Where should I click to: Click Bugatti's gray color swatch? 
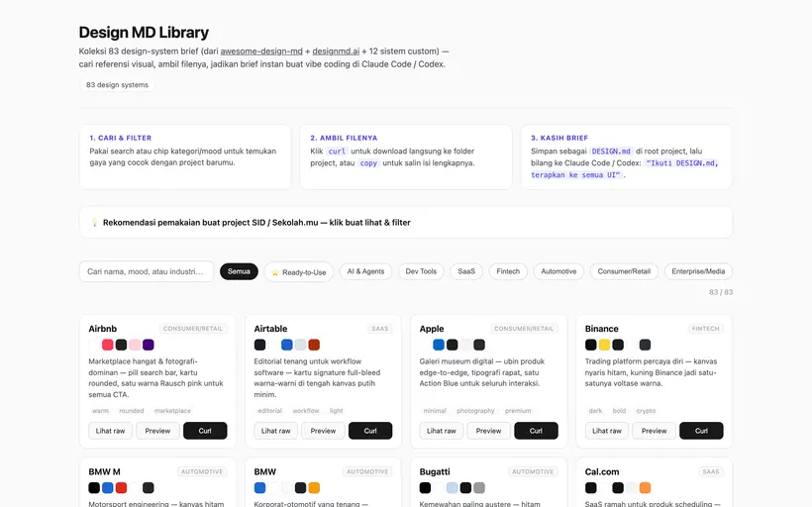click(x=479, y=487)
